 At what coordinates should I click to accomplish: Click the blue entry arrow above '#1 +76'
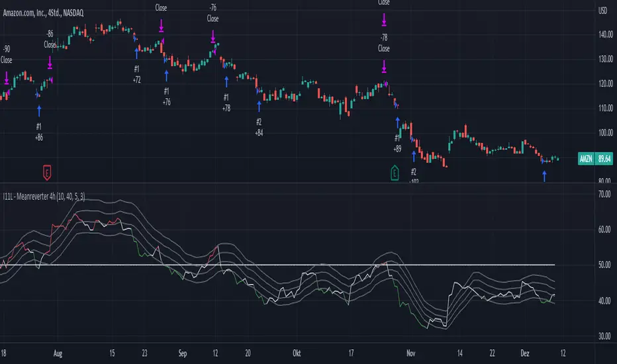click(166, 73)
